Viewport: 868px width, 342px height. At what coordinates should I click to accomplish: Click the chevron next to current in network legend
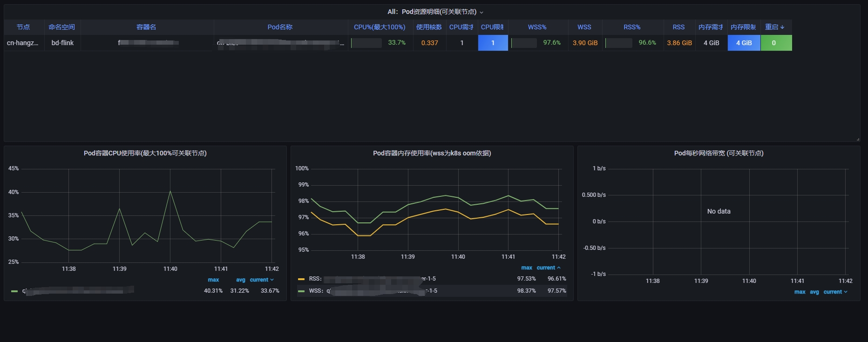(846, 292)
